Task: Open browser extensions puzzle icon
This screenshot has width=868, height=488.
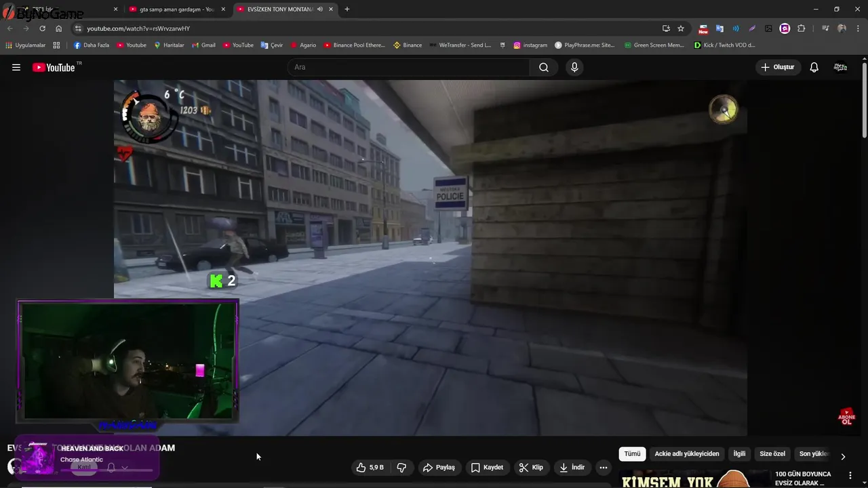Action: coord(802,28)
